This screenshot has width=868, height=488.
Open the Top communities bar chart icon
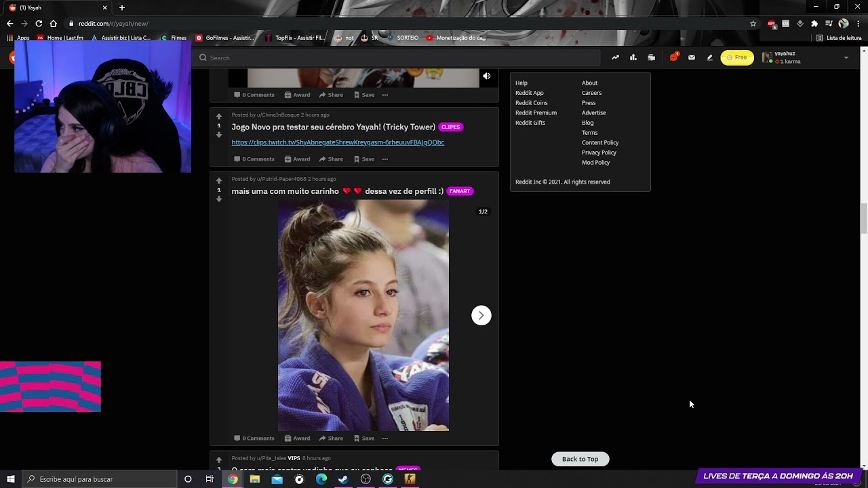pyautogui.click(x=633, y=58)
